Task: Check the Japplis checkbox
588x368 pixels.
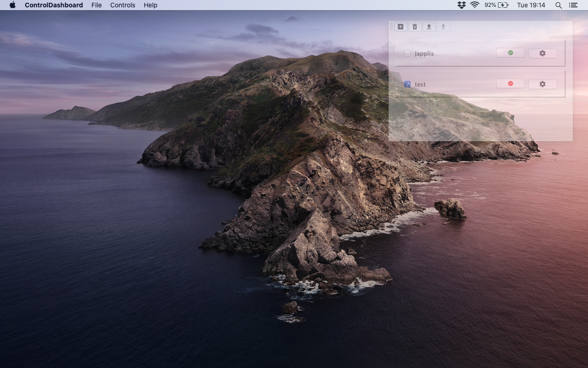Action: click(x=407, y=53)
